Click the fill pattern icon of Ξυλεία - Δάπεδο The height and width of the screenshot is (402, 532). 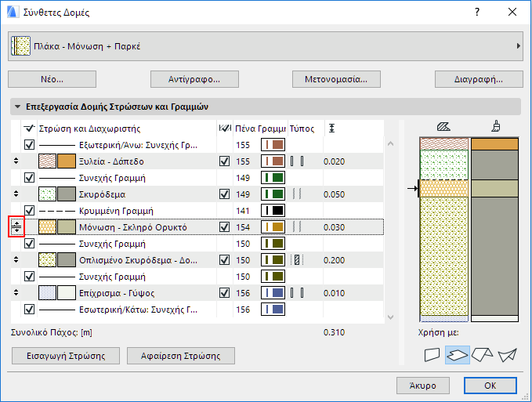[x=47, y=161]
